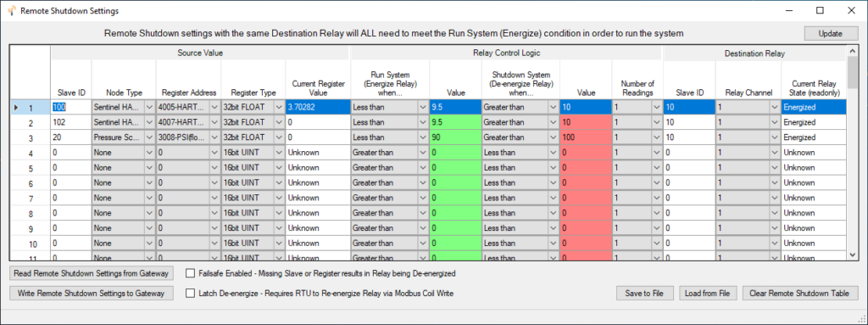Open Node Type dropdown in row 4
Screen dimensions: 868x325
[149, 153]
